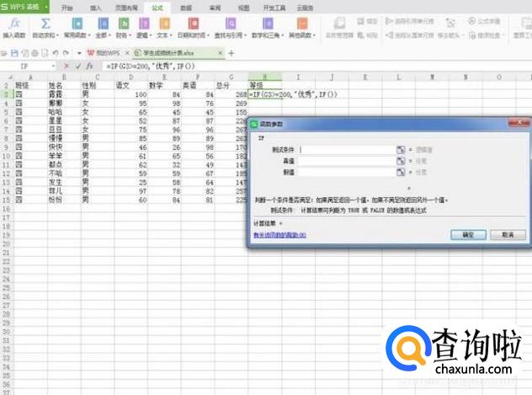Confirm formula entry with the check mark icon

coord(77,67)
